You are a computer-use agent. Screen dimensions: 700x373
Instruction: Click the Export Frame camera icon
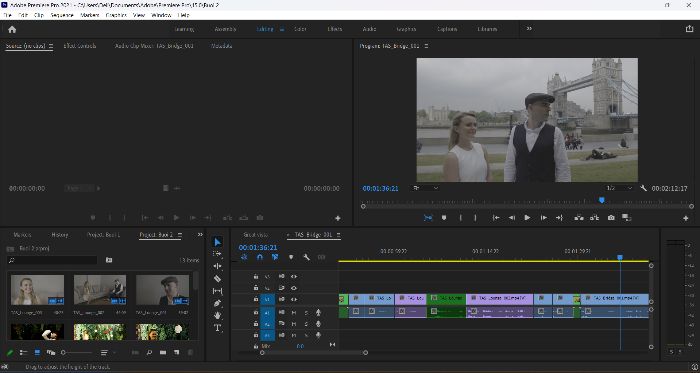pos(611,218)
